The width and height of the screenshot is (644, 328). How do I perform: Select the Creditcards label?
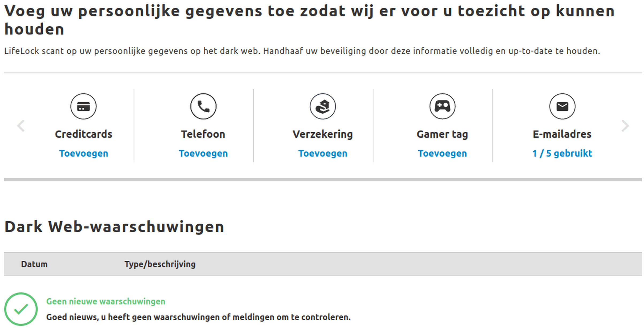point(83,134)
